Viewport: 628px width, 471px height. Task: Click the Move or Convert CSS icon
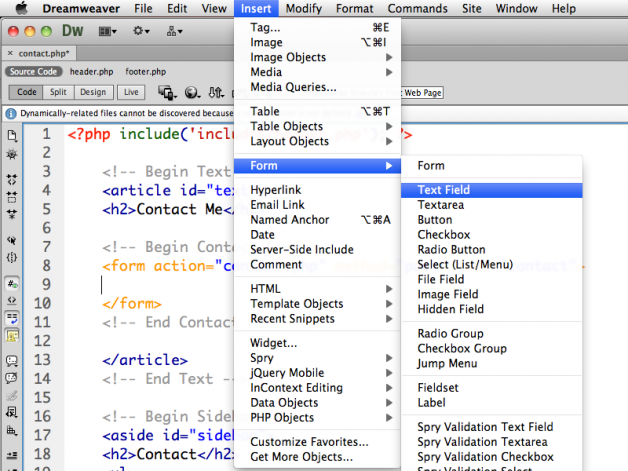12,431
